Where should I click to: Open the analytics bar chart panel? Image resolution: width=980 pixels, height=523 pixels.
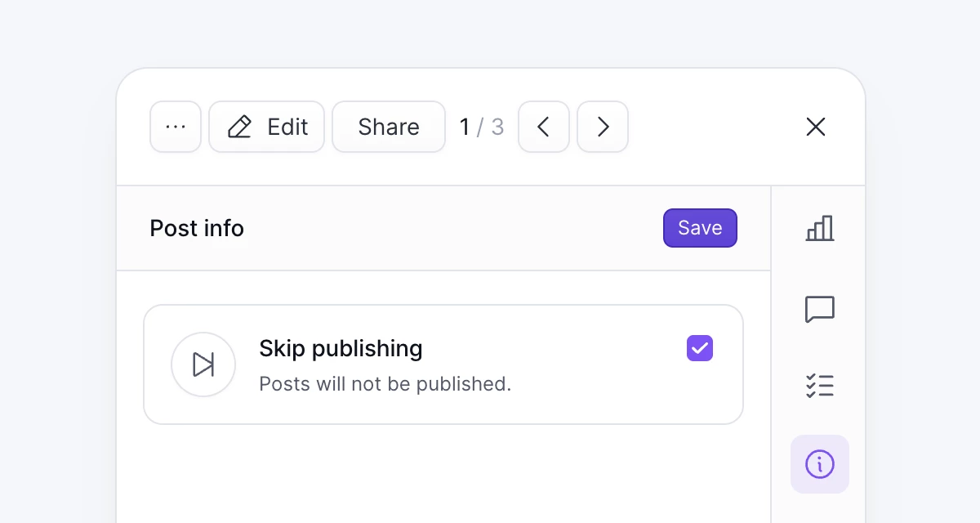(x=819, y=228)
